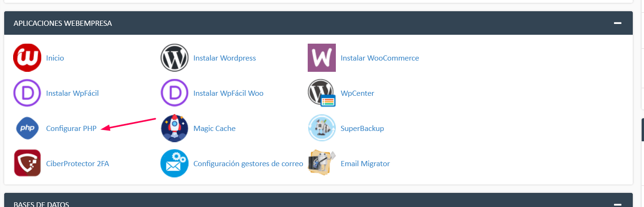Open Magic Cache link

(214, 129)
